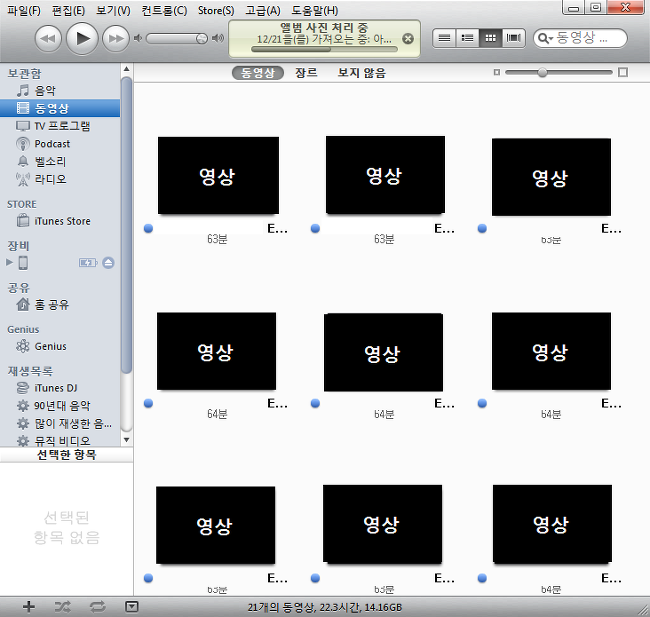Open the 많이 재생한 음악 smart playlist
Viewport: 650px width, 617px height.
coord(60,424)
